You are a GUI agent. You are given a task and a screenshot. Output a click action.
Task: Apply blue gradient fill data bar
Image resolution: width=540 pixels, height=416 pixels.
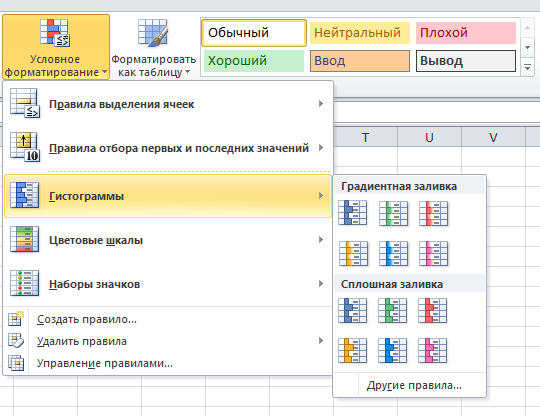(353, 213)
